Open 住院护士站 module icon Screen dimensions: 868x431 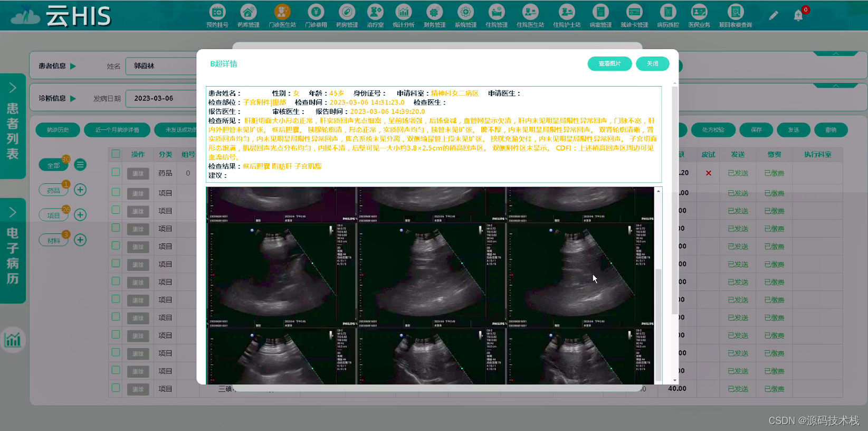pyautogui.click(x=567, y=15)
